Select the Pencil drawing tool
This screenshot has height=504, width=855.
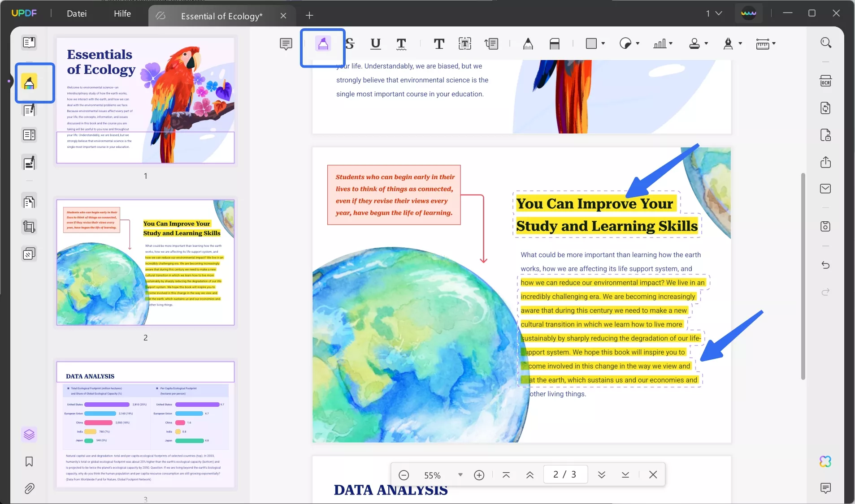(x=529, y=43)
